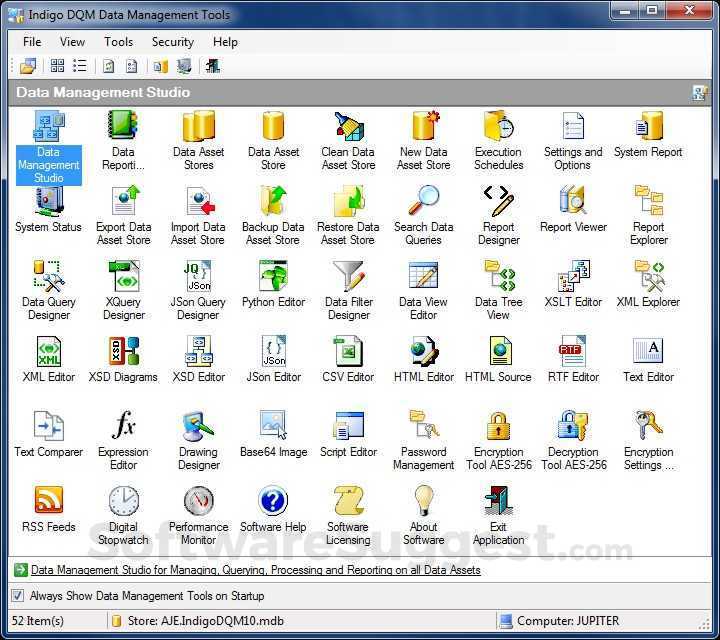Launch Encryption Tool AES-256
Viewport: 720px width, 640px height.
[x=499, y=440]
